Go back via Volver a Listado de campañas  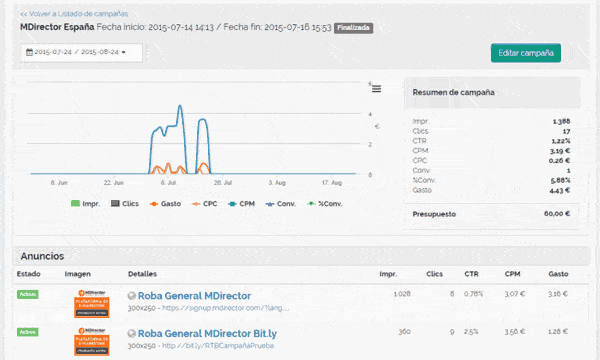pos(74,14)
